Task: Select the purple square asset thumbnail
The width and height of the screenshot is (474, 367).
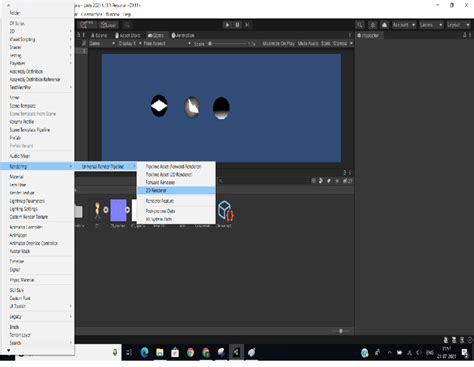Action: coord(118,210)
